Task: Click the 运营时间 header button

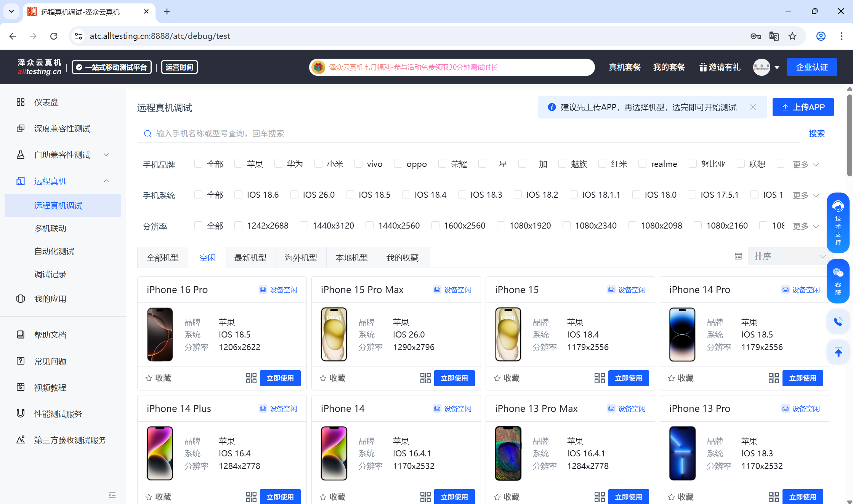Action: click(179, 67)
